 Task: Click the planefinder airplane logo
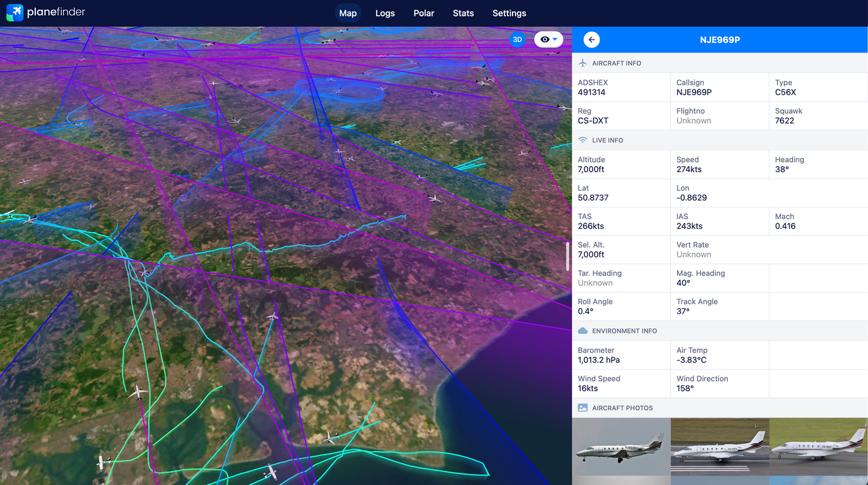15,13
